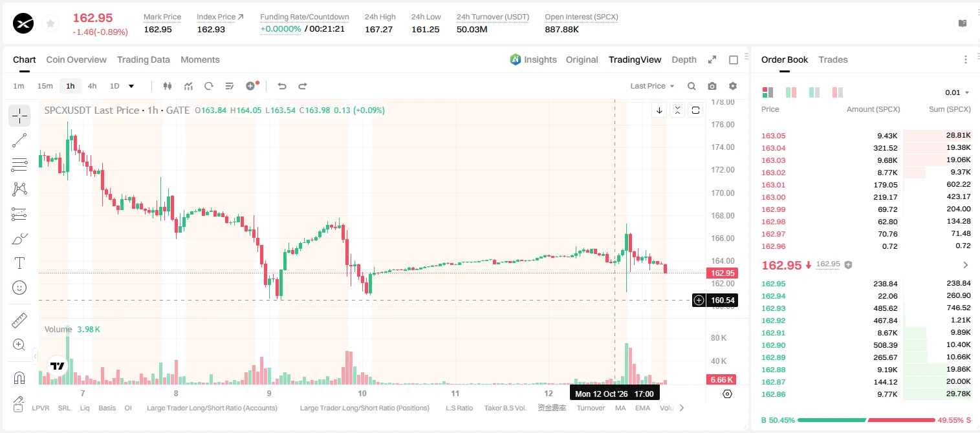The width and height of the screenshot is (980, 433).
Task: Open the Index Price link
Action: 220,17
